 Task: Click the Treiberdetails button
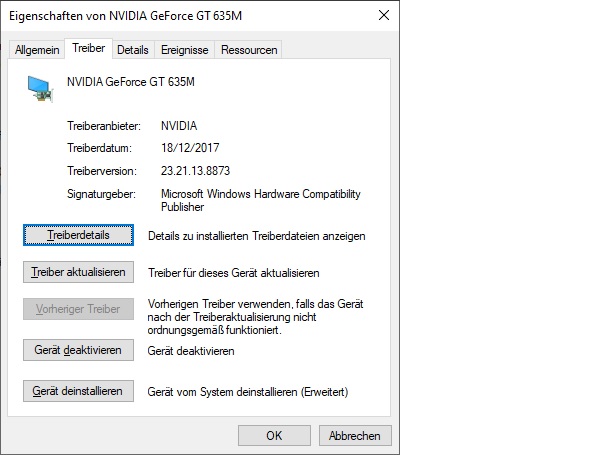78,235
